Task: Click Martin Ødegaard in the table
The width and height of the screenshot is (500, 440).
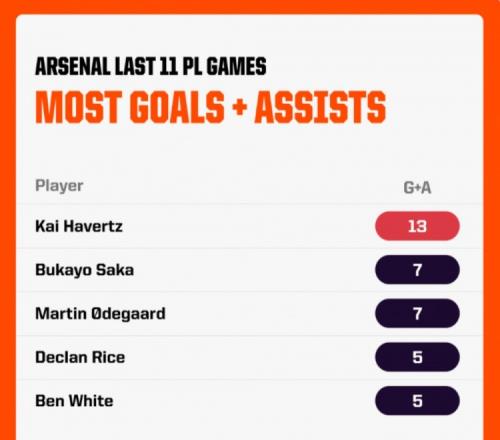Action: pyautogui.click(x=100, y=314)
